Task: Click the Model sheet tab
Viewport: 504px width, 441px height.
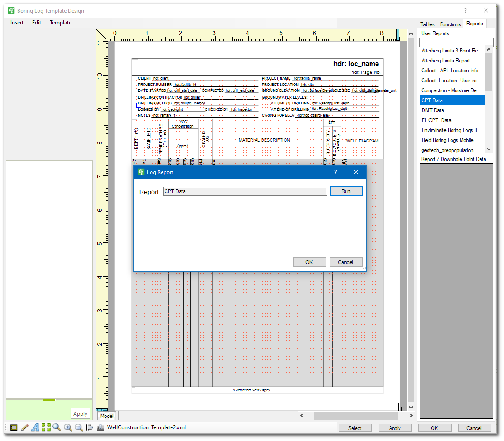Action: coord(107,416)
